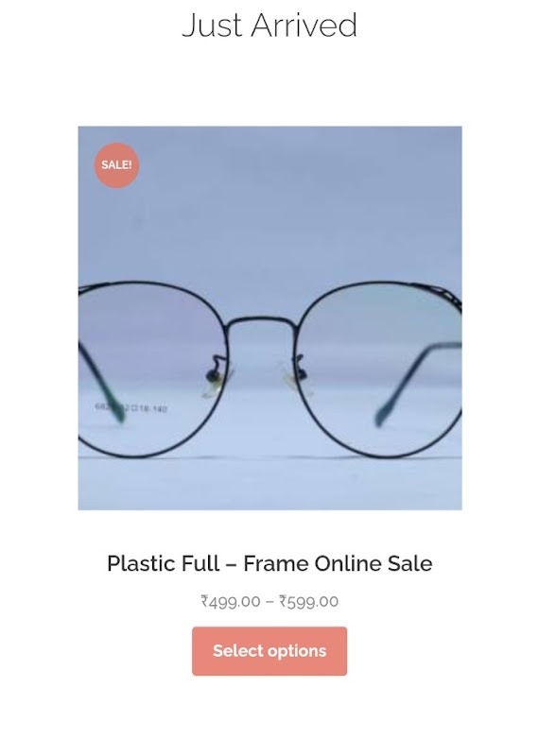Screen dimensions: 539x756
Task: Click the SALE! badge on product image
Action: tap(116, 164)
